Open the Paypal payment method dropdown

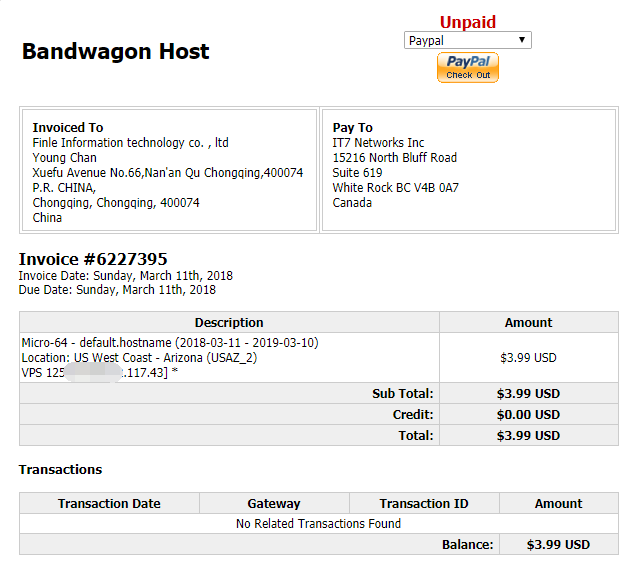pyautogui.click(x=467, y=41)
